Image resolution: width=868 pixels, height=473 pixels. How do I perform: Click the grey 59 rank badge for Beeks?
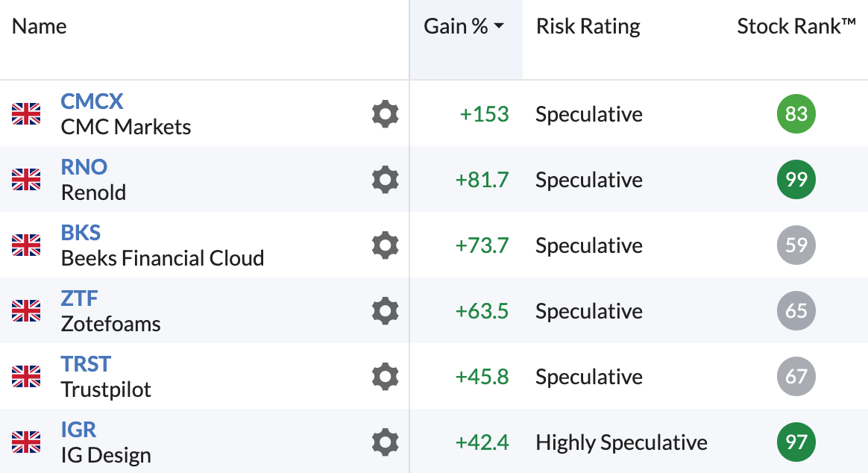(796, 245)
